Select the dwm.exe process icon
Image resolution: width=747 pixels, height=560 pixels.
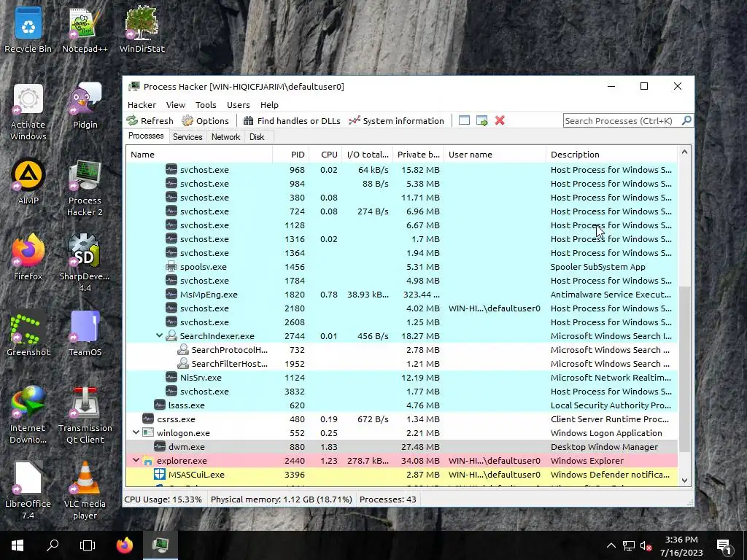pyautogui.click(x=160, y=447)
